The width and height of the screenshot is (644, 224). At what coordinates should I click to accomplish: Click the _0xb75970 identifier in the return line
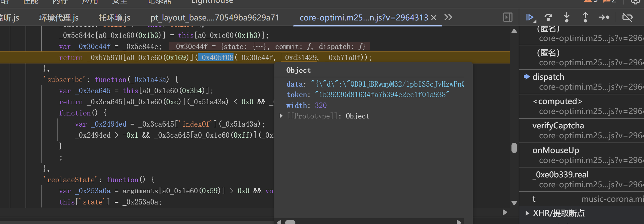[105, 57]
